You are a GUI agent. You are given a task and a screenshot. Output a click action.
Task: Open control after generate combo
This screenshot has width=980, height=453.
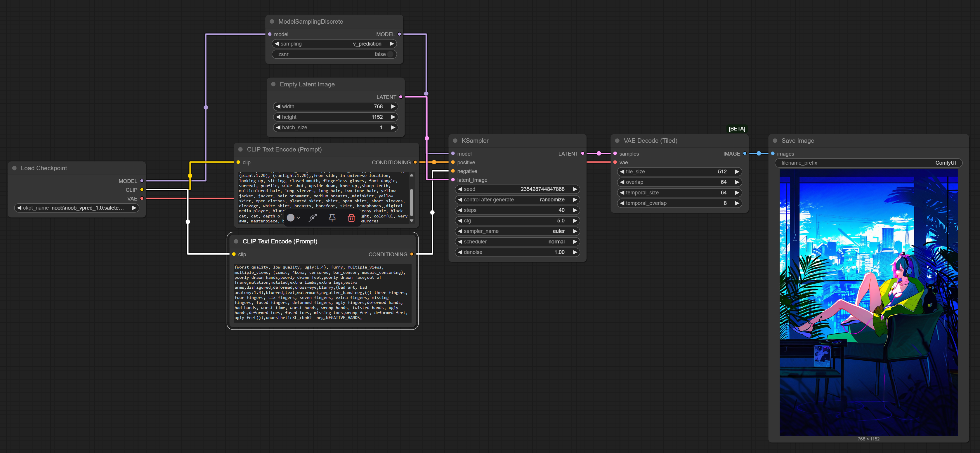[x=517, y=200]
